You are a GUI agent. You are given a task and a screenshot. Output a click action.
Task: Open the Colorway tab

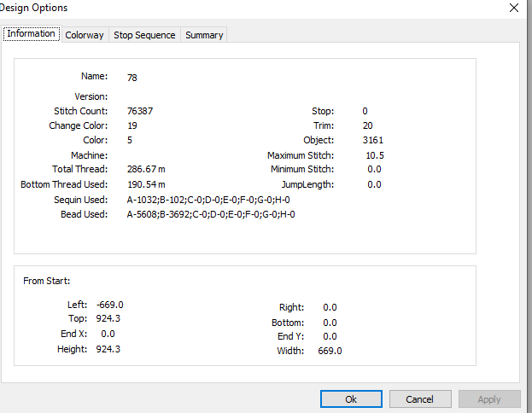[x=85, y=35]
